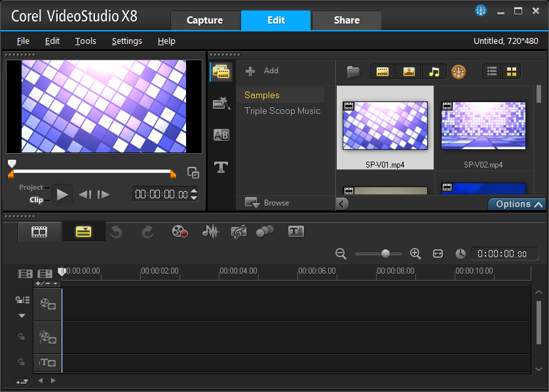Open Record/Capture option icon
This screenshot has width=549, height=392.
180,232
